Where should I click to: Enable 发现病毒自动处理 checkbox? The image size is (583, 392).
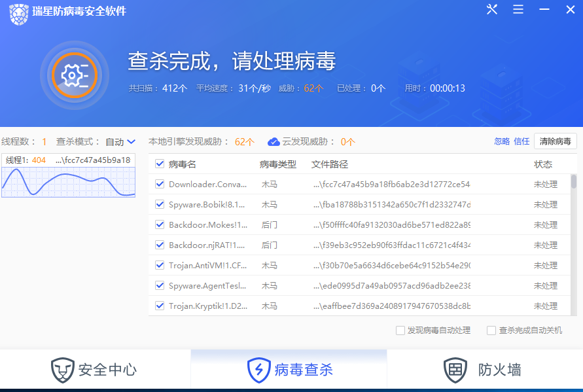click(x=400, y=330)
